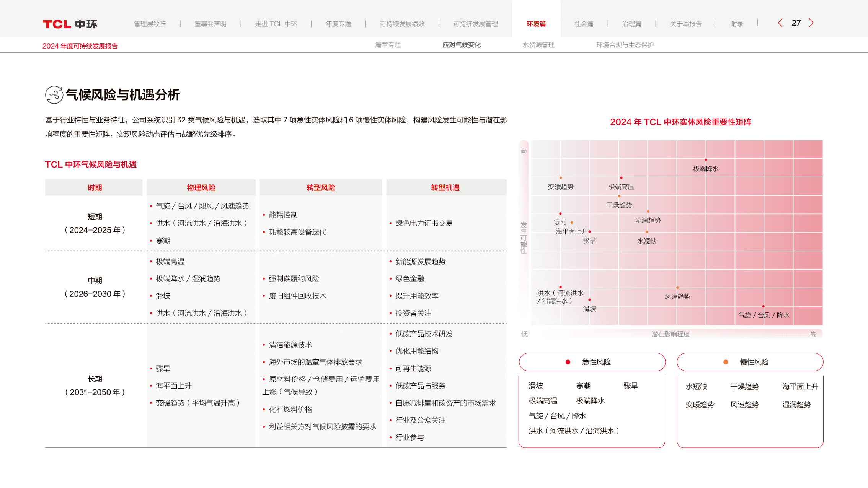Click the page number 27 indicator
Screen dimensions: 868x488
796,23
